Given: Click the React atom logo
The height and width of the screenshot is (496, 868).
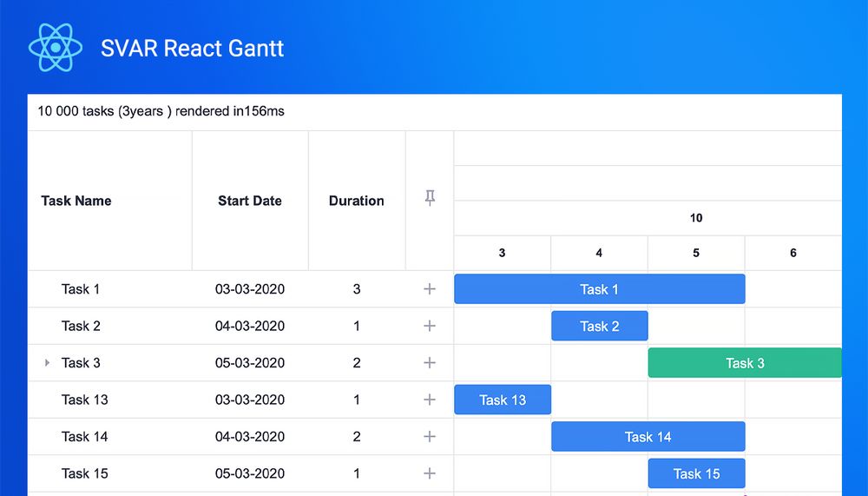Looking at the screenshot, I should pos(56,48).
